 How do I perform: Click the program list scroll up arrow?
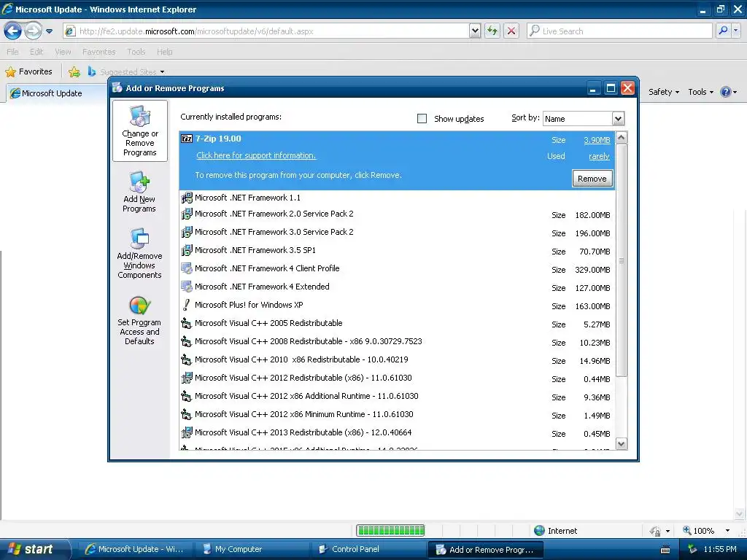coord(622,138)
